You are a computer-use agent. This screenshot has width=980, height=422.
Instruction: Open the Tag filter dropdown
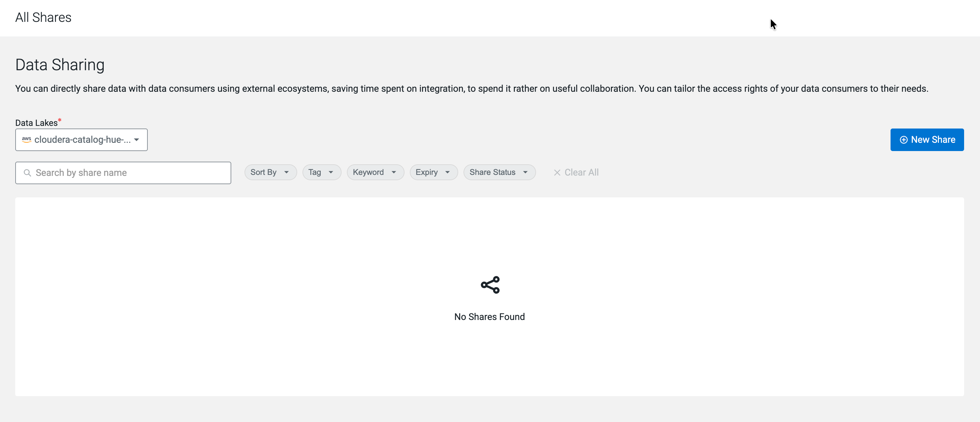tap(315, 172)
